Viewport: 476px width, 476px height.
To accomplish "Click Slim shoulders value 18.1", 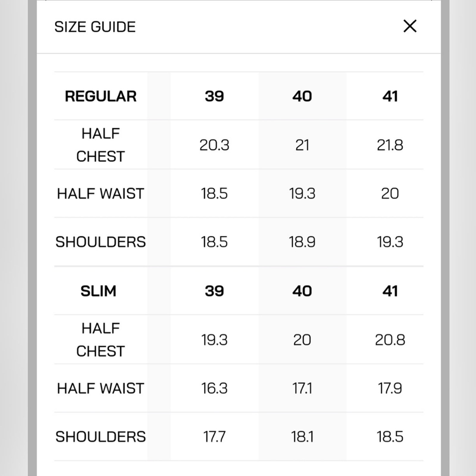I will (302, 437).
